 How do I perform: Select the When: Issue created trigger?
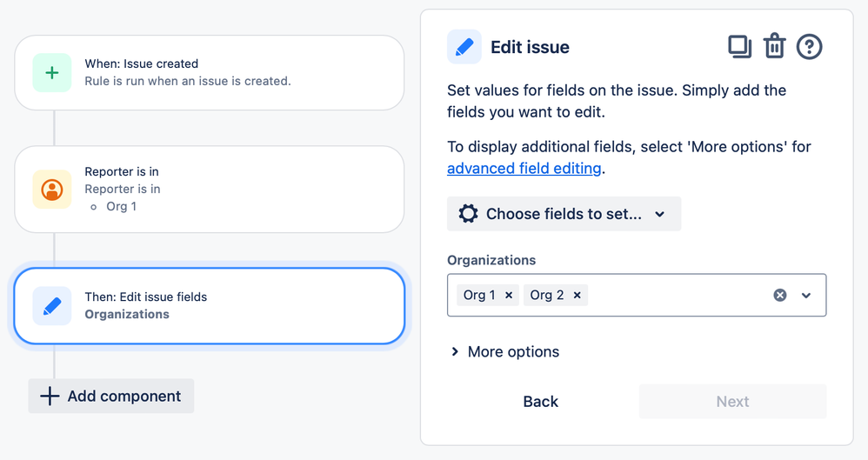click(210, 73)
